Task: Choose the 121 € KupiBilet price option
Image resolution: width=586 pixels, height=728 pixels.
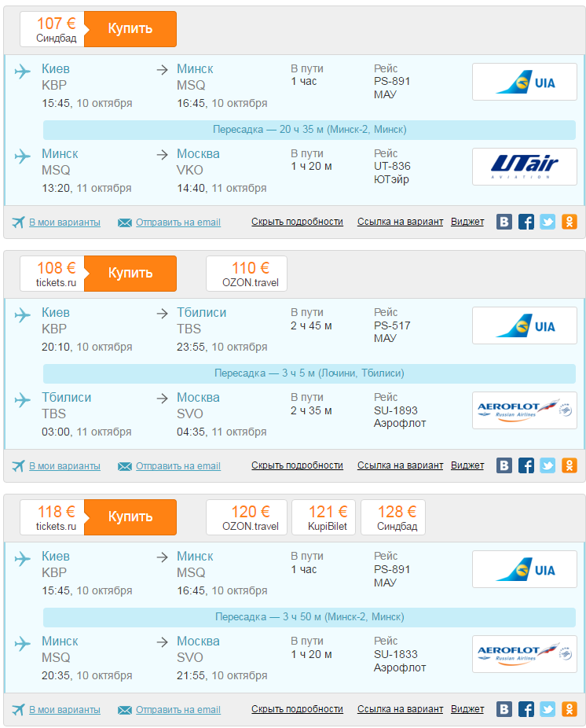Action: point(323,517)
